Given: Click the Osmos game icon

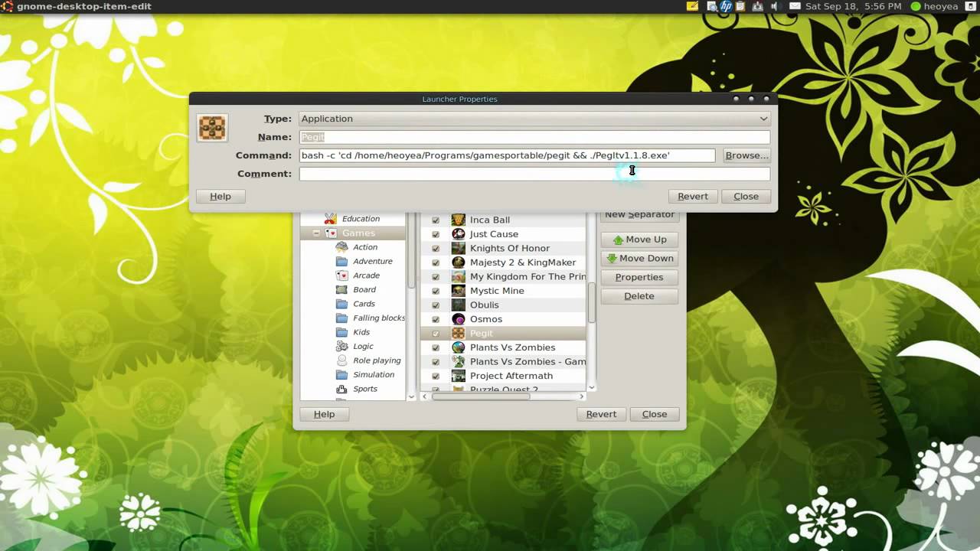Looking at the screenshot, I should point(458,319).
